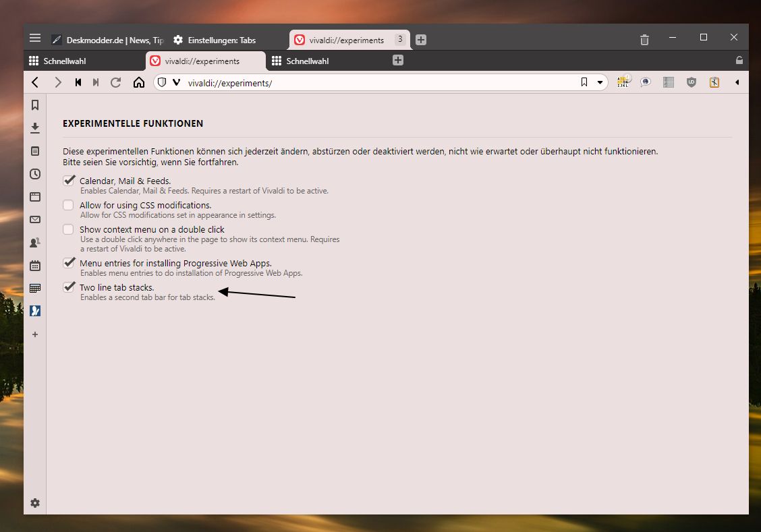Open the Window panel

tap(35, 196)
